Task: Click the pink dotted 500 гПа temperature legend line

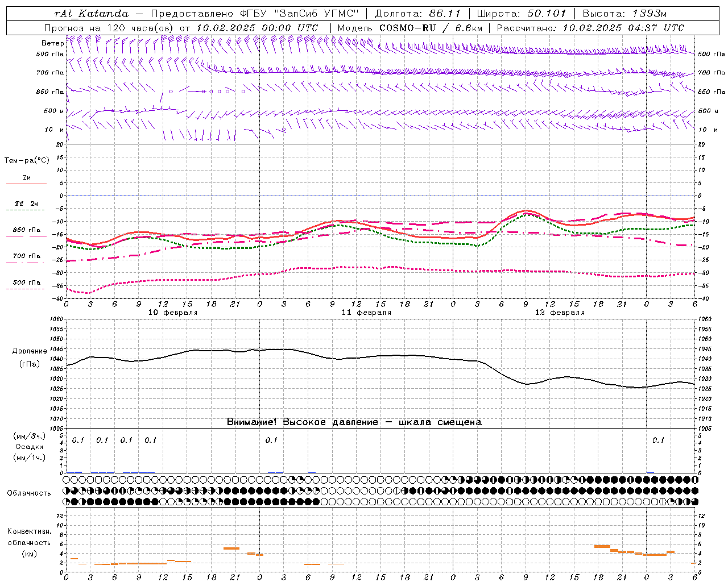Action: [25, 289]
